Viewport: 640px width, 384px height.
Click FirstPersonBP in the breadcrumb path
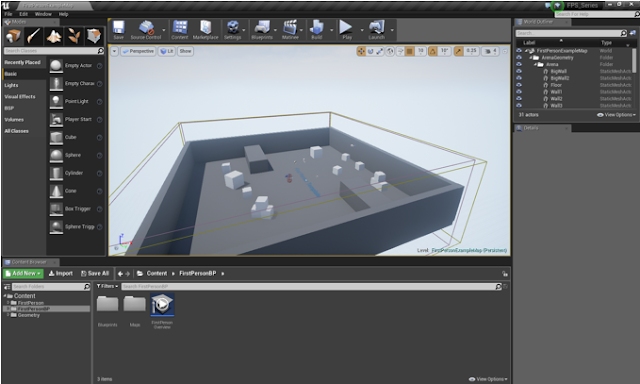[x=198, y=273]
